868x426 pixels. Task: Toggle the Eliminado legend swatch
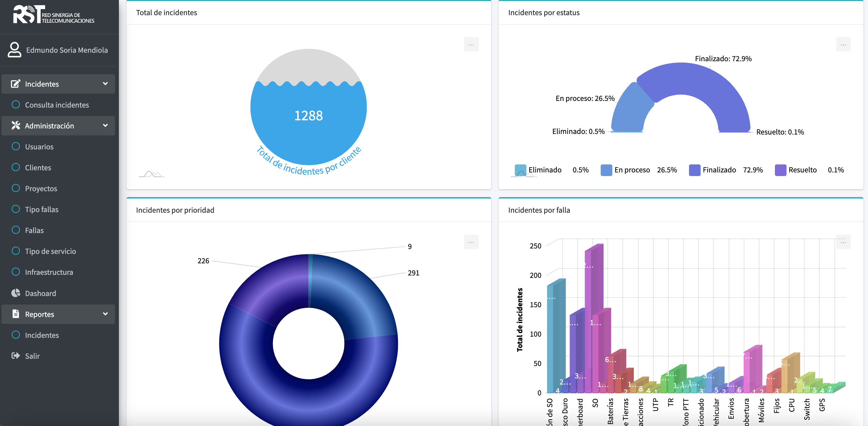coord(520,170)
